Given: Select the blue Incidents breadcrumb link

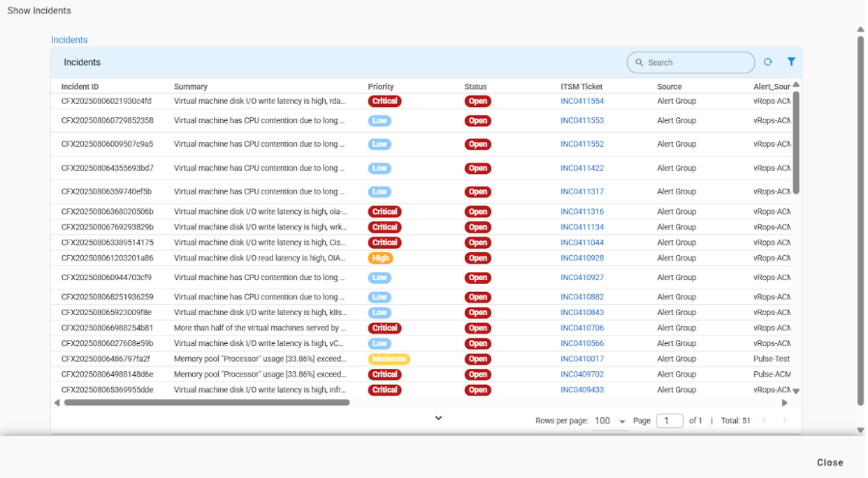Looking at the screenshot, I should tap(69, 40).
